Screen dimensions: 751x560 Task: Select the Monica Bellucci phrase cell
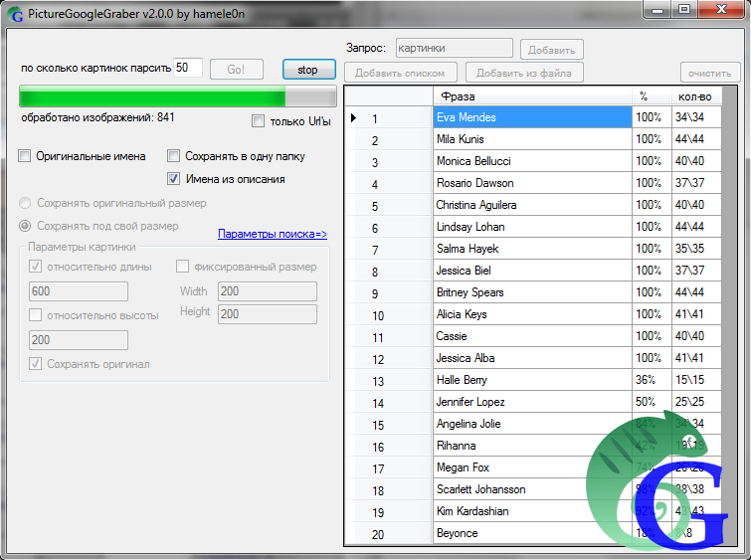tap(533, 162)
